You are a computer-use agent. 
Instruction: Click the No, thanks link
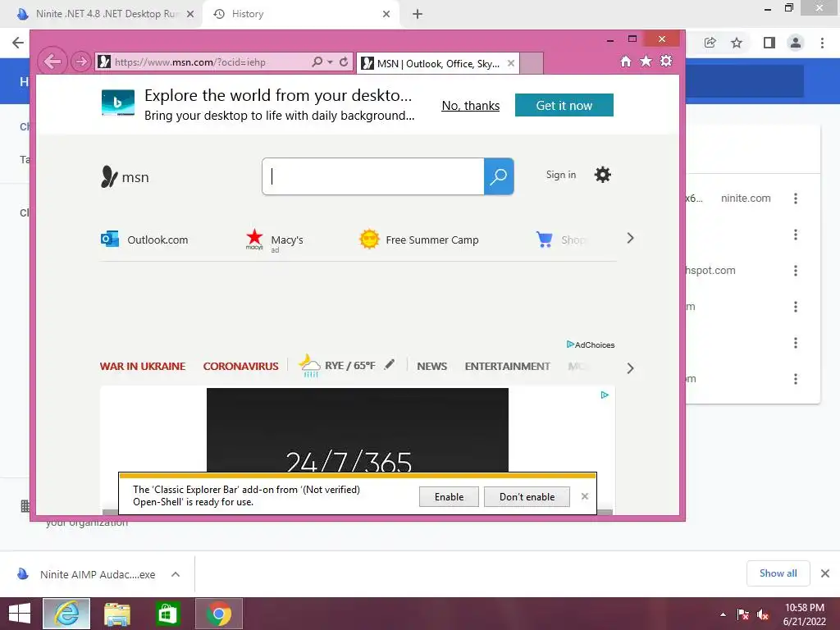click(470, 106)
